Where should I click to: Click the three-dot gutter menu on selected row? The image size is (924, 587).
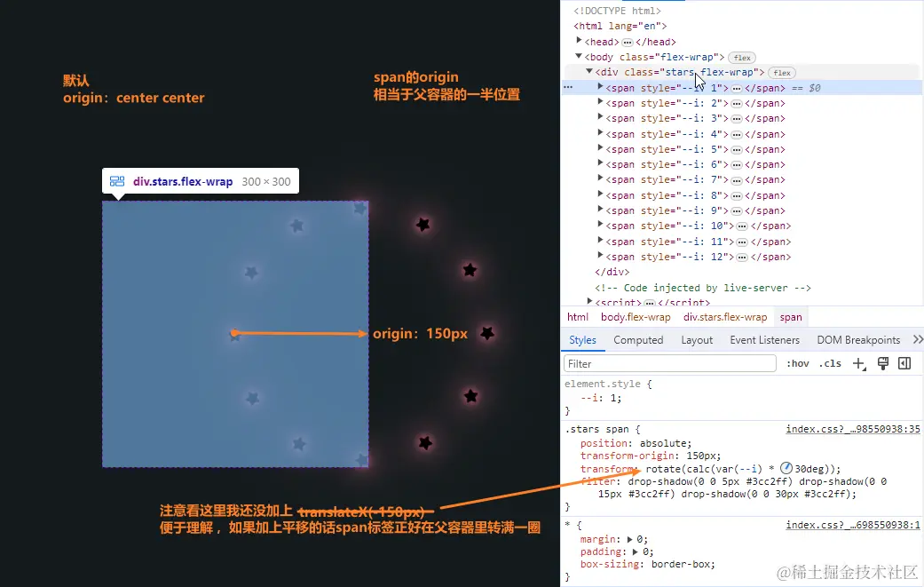568,88
